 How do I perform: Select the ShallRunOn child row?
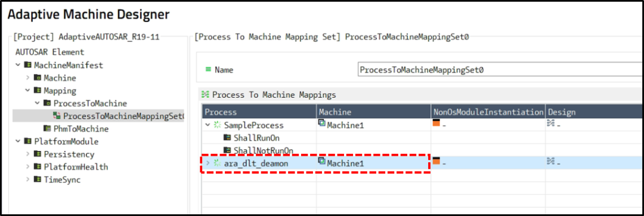coord(251,138)
